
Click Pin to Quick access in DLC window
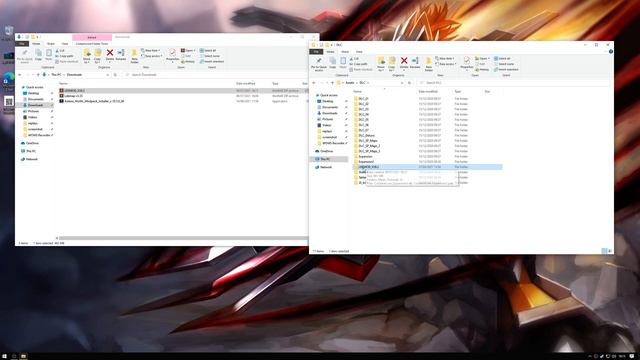(x=319, y=64)
